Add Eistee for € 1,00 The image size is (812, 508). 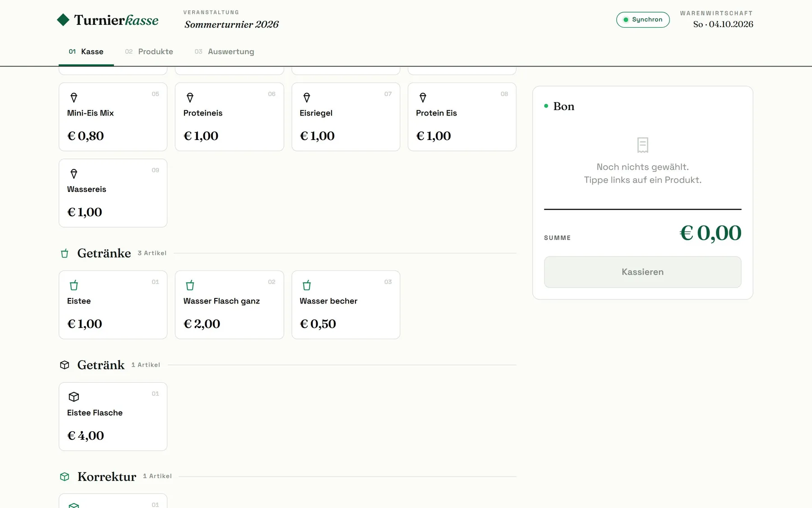pos(113,305)
